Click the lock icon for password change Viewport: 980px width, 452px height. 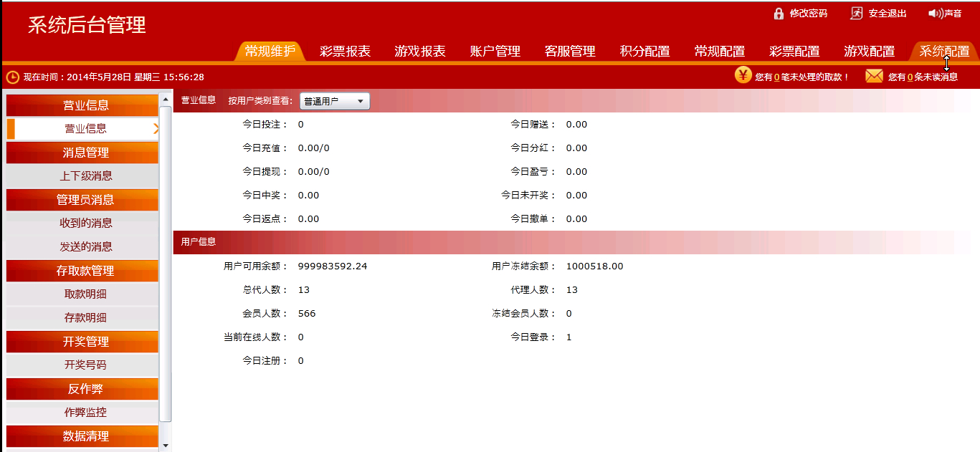(779, 14)
